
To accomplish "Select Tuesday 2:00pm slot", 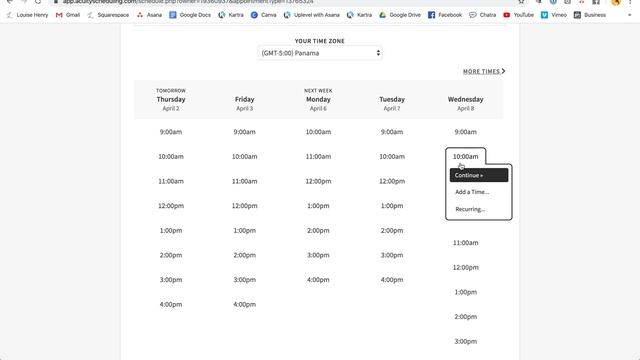I will (x=392, y=231).
